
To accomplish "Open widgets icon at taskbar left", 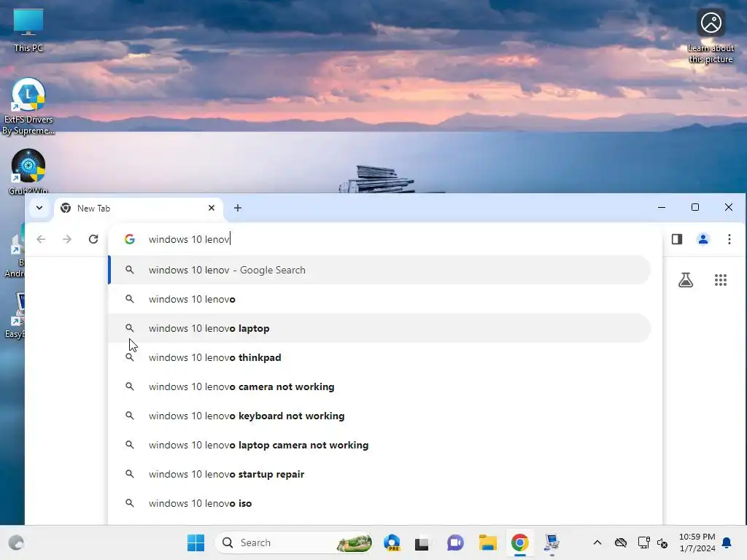I will coord(16,542).
